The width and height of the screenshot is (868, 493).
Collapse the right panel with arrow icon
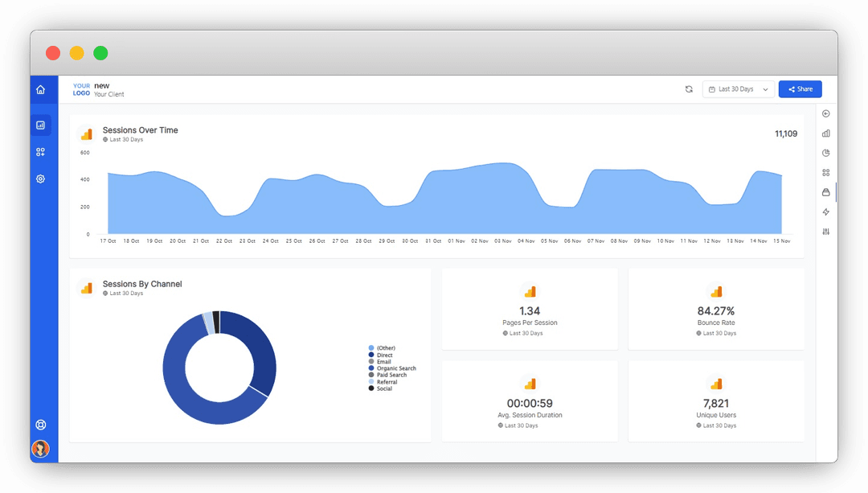(826, 113)
